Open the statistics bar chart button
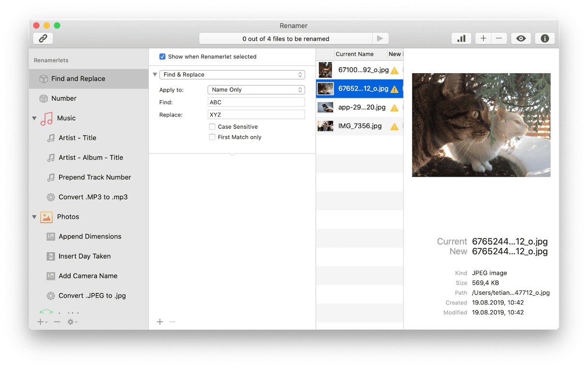The height and width of the screenshot is (368, 588). point(461,39)
